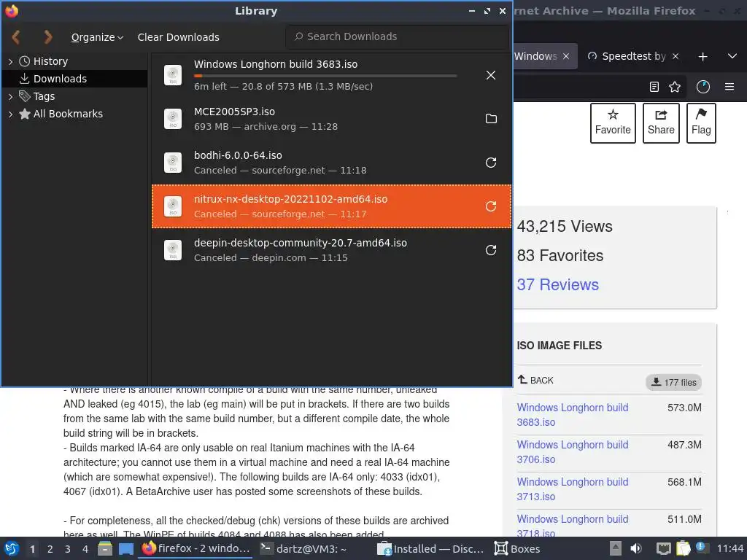Open Windows Longhorn build 3683.iso link
747x560 pixels.
tap(573, 415)
